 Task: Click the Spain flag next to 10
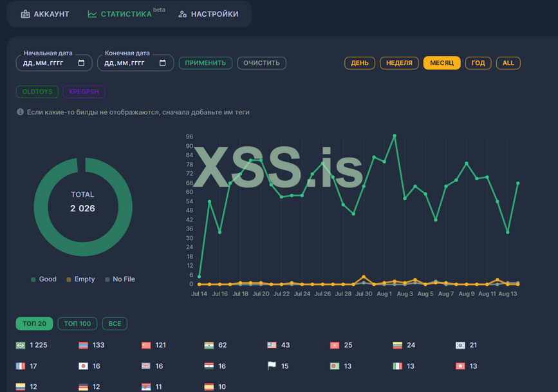pos(209,387)
